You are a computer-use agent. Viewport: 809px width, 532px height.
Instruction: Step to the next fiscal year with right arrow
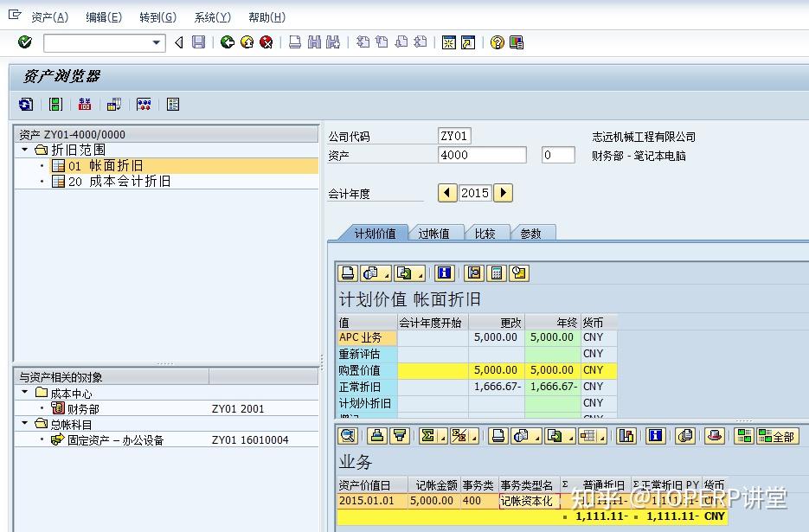(503, 194)
